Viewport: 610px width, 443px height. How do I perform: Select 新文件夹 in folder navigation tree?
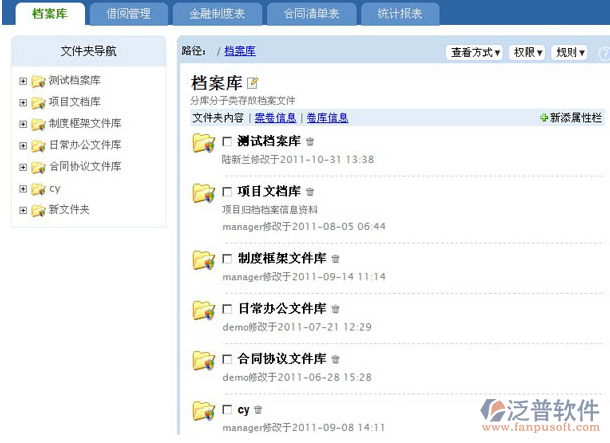69,210
